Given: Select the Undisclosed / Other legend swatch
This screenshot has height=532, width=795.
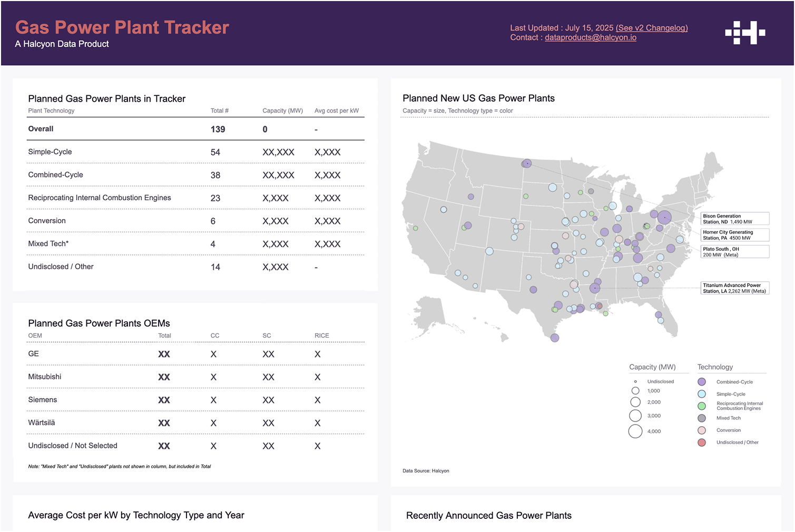Looking at the screenshot, I should tap(702, 442).
